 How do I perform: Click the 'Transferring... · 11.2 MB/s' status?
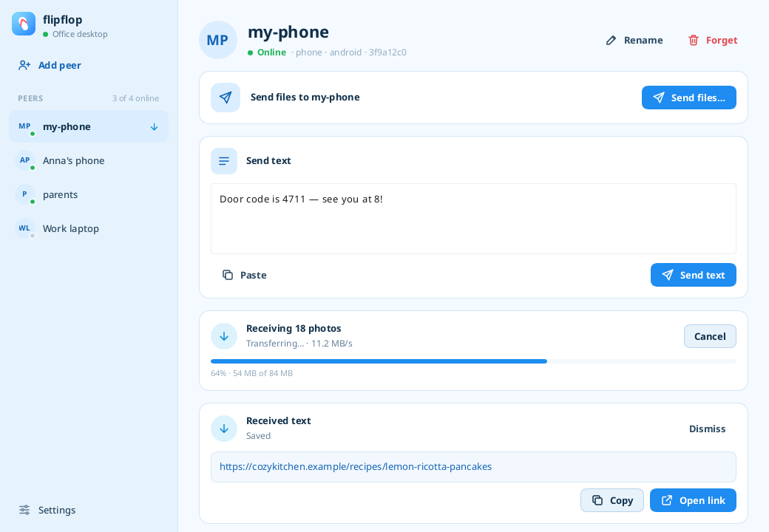point(299,344)
